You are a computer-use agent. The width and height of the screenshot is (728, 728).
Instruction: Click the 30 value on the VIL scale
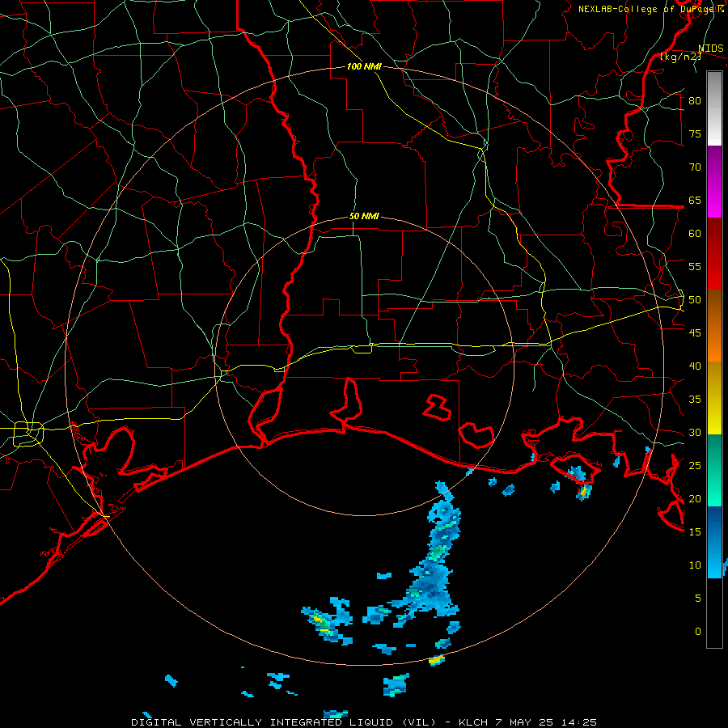point(695,432)
